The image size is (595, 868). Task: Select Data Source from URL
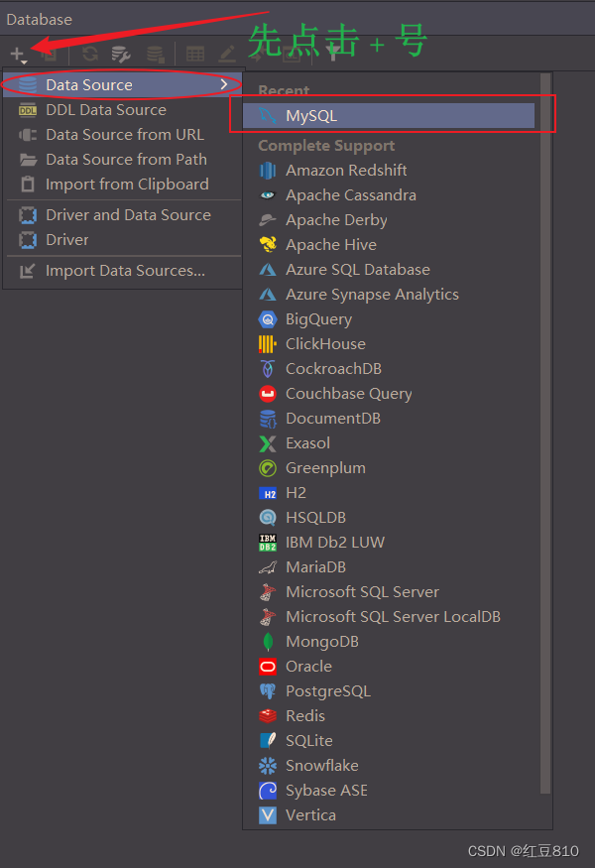tap(122, 135)
